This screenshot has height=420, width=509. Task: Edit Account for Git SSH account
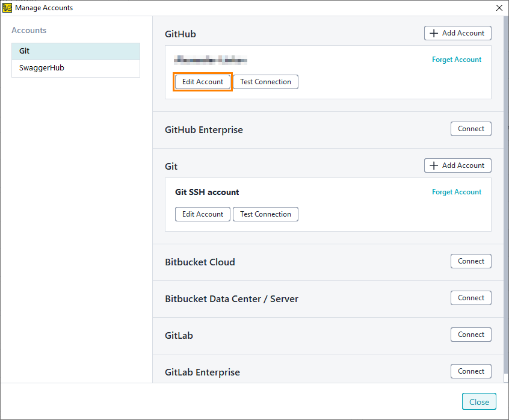pyautogui.click(x=203, y=214)
